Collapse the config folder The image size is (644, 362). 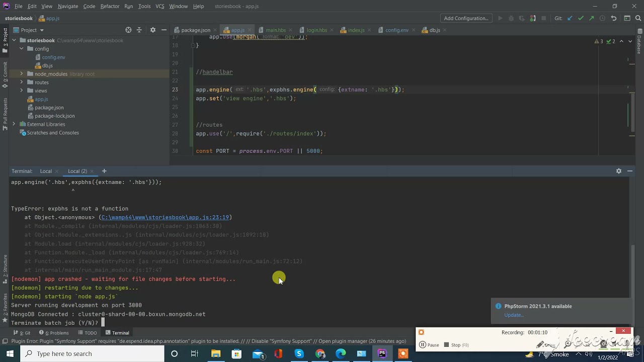[22, 49]
